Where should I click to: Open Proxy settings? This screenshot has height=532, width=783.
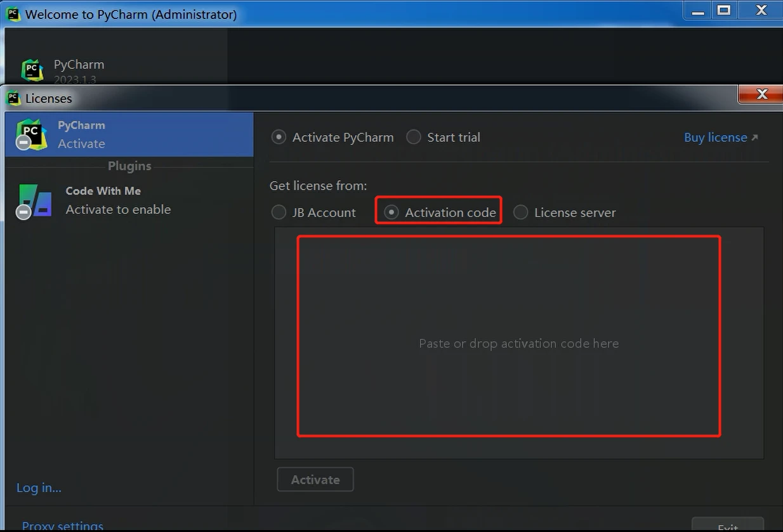tap(62, 525)
